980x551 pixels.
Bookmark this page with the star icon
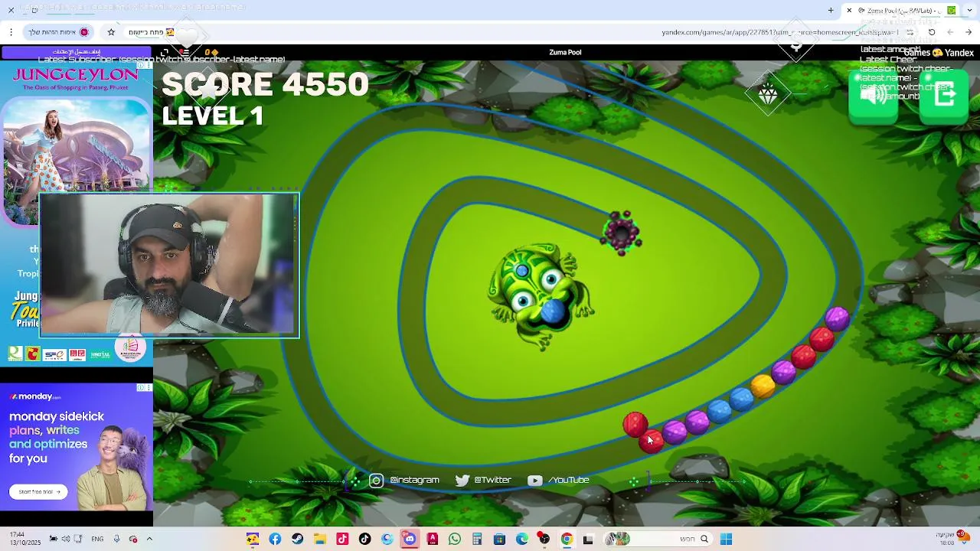coord(111,32)
